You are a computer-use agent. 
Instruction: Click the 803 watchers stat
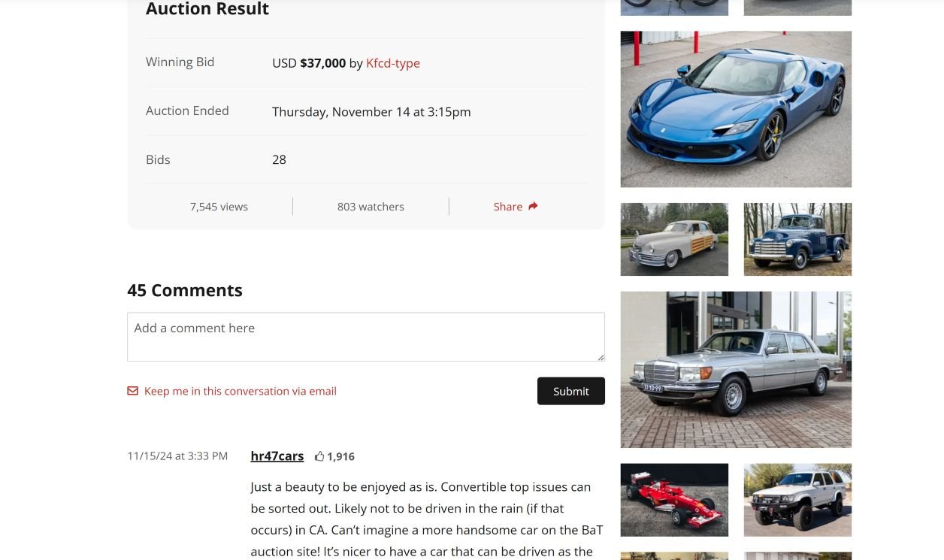[371, 206]
